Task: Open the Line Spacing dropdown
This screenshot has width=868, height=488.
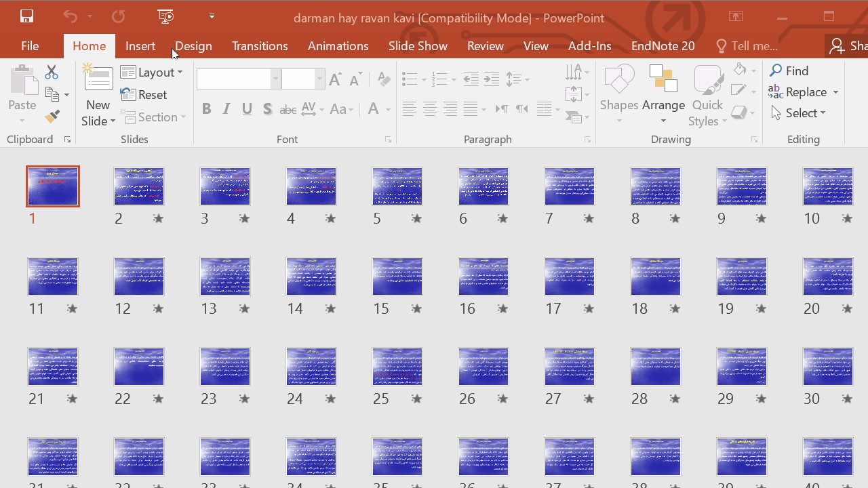Action: [517, 79]
